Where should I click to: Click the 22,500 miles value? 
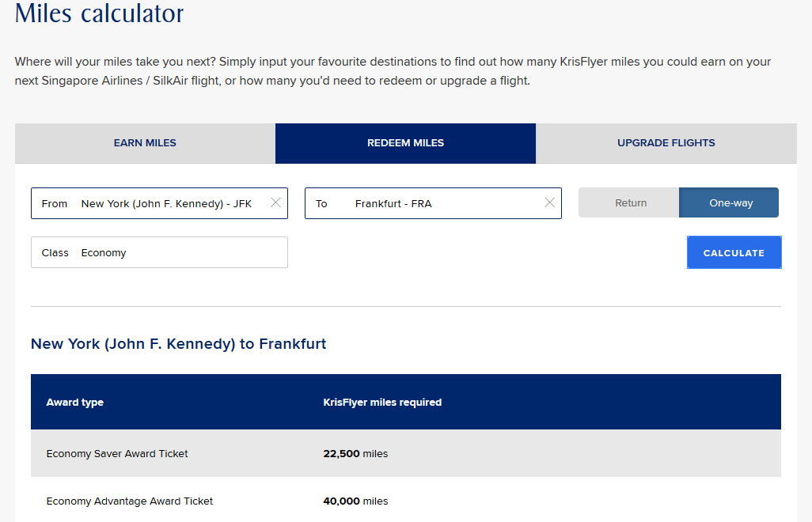(x=355, y=454)
